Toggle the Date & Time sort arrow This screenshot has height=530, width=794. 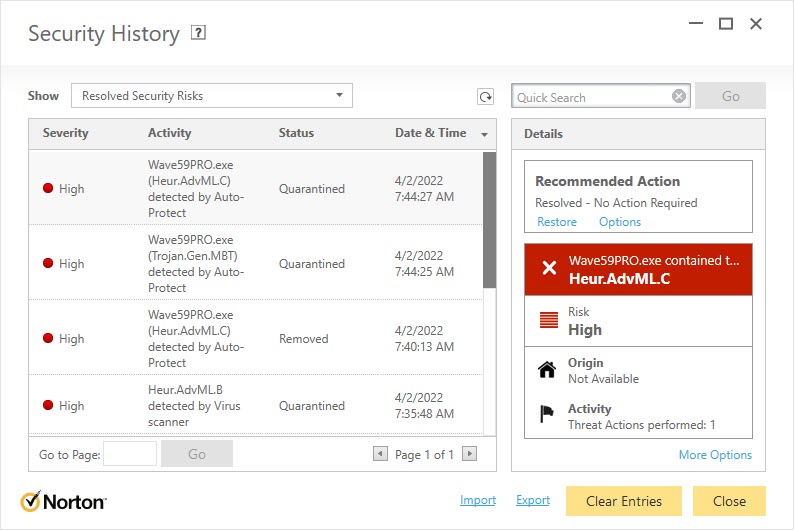tap(485, 134)
